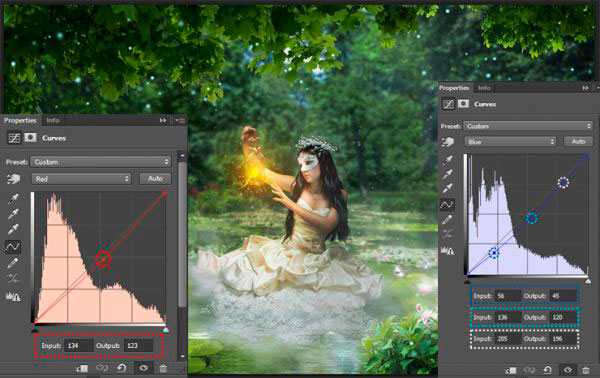View previous state icon in the Red panel
600x378 pixels.
click(x=102, y=368)
